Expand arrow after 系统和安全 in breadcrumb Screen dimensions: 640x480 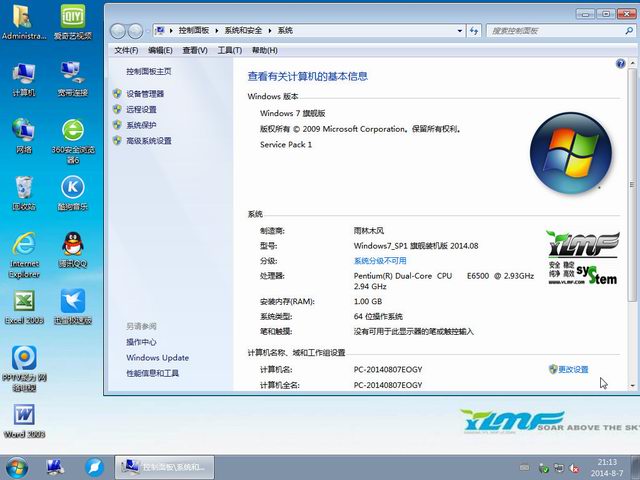[x=270, y=31]
